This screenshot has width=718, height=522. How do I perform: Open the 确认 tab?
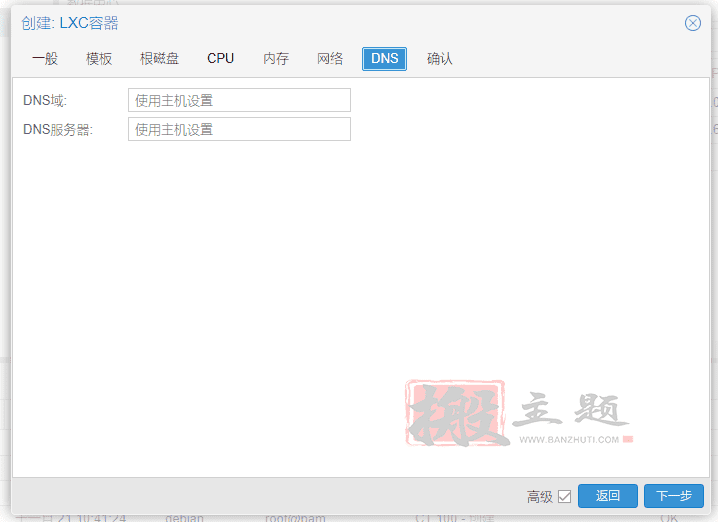tap(440, 59)
